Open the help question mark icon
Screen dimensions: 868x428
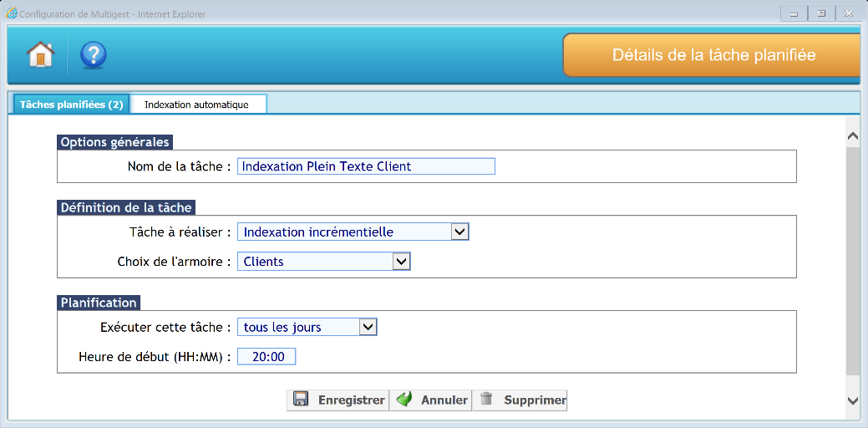[93, 55]
